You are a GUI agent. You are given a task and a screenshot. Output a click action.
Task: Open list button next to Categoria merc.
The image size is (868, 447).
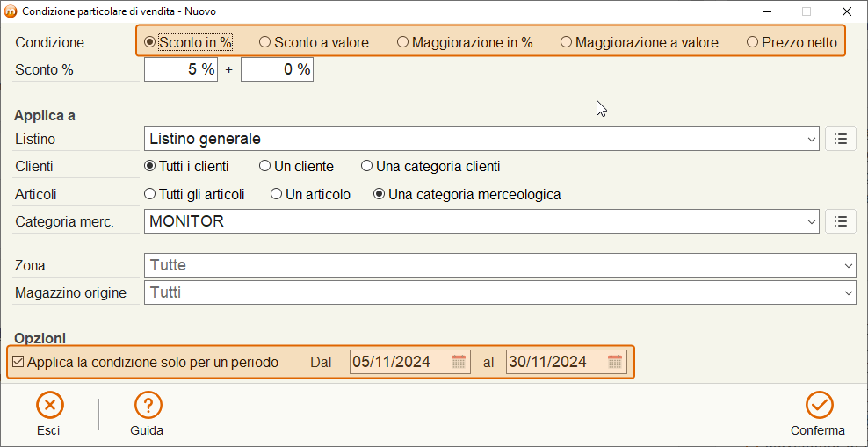coord(840,221)
